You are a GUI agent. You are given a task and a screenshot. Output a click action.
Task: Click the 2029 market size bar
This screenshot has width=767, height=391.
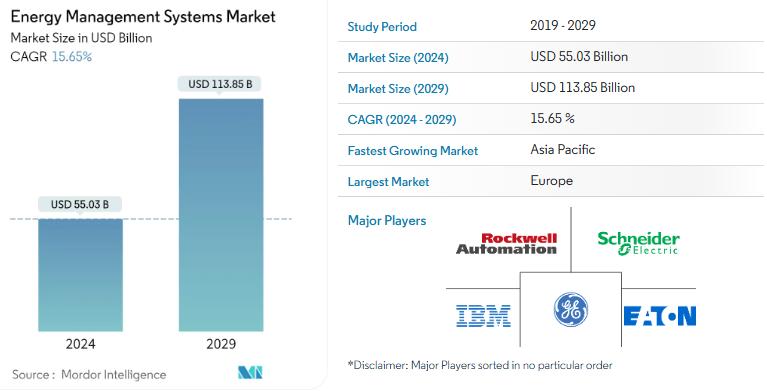[x=221, y=215]
